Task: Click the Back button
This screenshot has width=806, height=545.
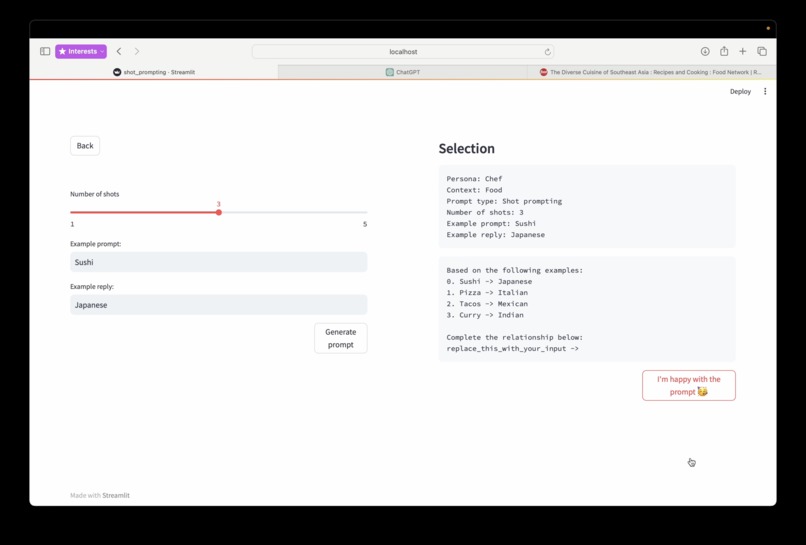Action: click(x=85, y=146)
